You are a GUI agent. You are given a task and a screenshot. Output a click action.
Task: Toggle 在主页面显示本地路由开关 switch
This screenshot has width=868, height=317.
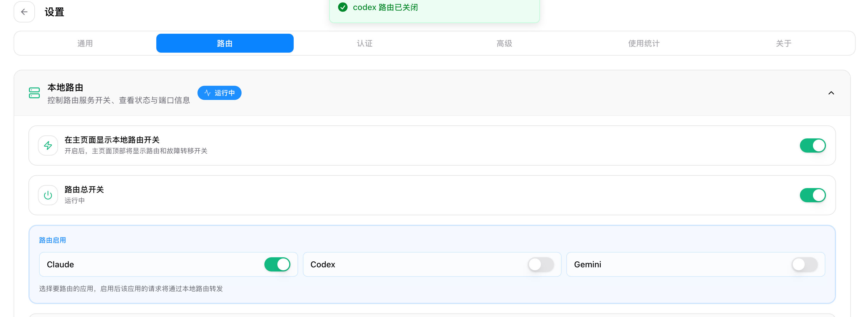coord(812,146)
